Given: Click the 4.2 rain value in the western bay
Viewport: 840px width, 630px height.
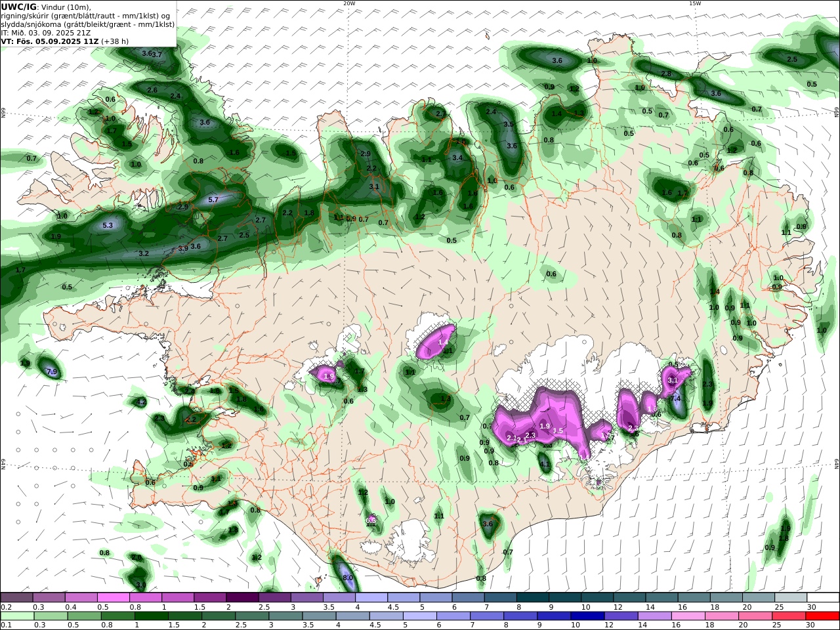Looking at the screenshot, I should (140, 402).
